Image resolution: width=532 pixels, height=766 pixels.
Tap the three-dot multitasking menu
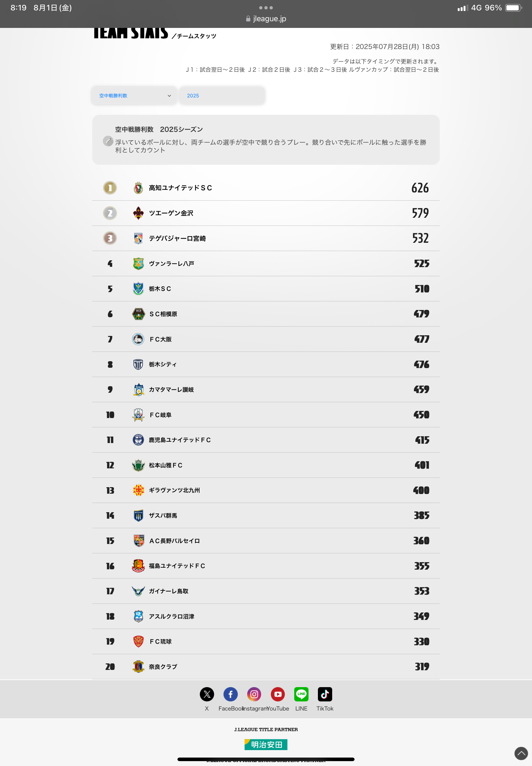click(266, 8)
